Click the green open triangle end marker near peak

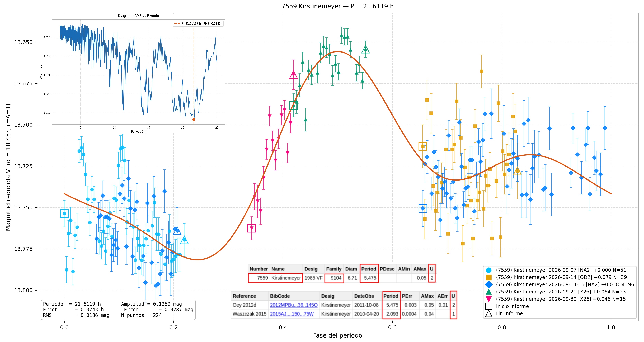click(x=365, y=49)
